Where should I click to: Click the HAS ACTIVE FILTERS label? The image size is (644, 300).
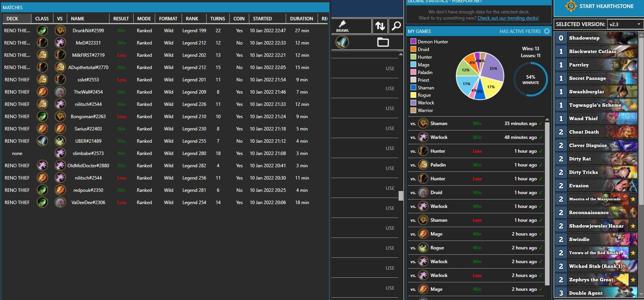[520, 31]
